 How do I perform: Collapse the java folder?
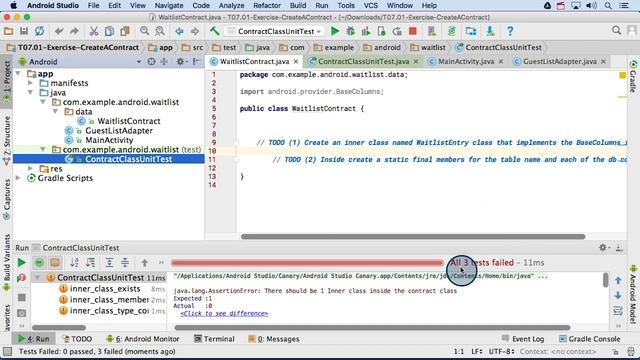[x=30, y=93]
